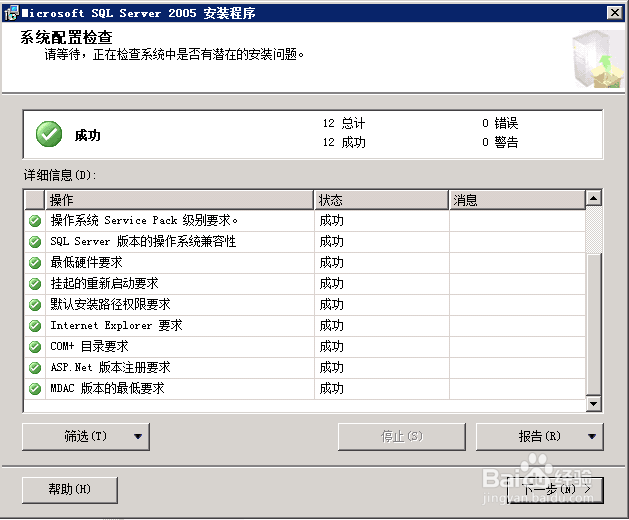Select the row 最低硬件要求
This screenshot has height=520, width=629.
click(x=305, y=263)
